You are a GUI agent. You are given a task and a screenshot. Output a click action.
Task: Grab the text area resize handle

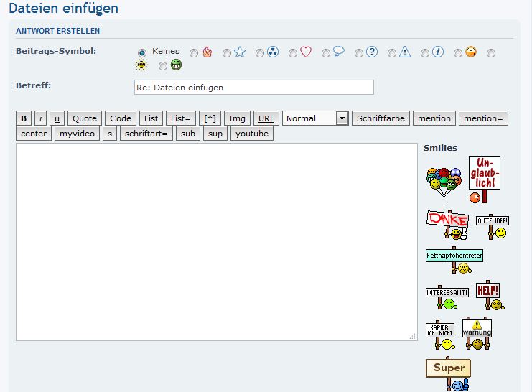(413, 336)
